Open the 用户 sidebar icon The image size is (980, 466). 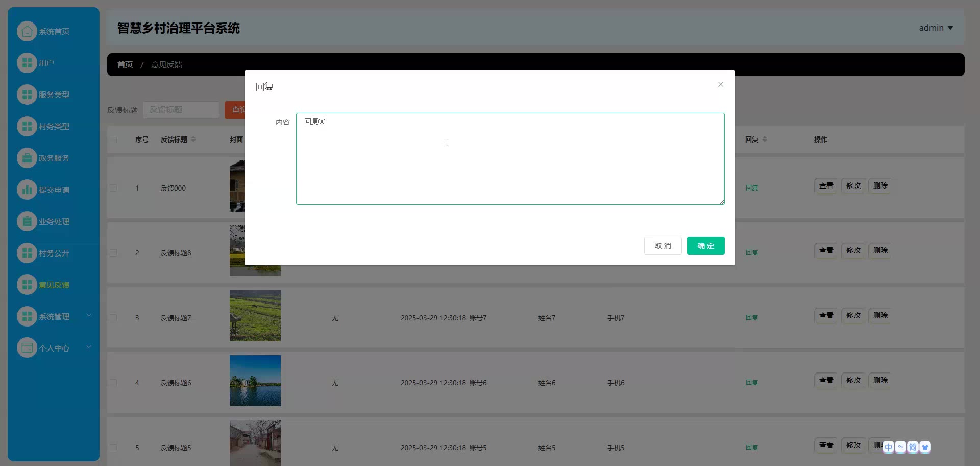27,63
